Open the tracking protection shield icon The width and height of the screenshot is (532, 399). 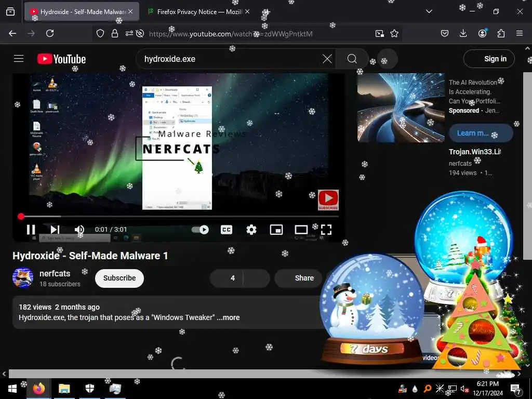(100, 33)
